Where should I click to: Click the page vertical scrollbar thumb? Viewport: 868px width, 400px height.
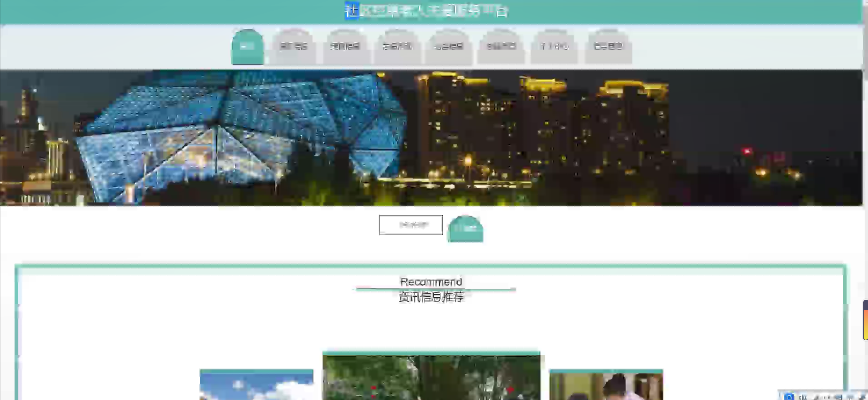pos(865,40)
